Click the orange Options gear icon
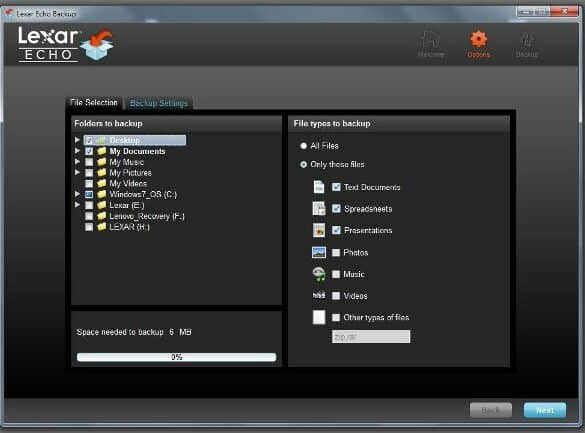 pos(479,39)
